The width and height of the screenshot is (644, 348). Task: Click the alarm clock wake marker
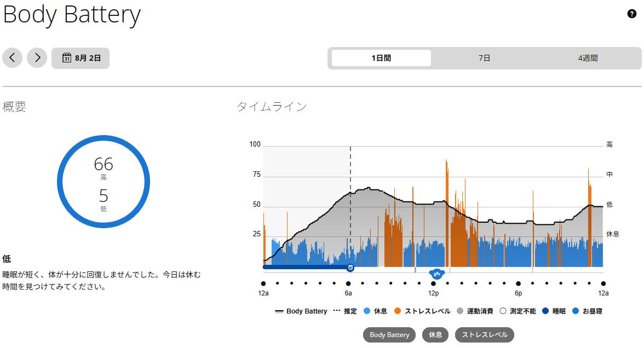click(x=350, y=268)
